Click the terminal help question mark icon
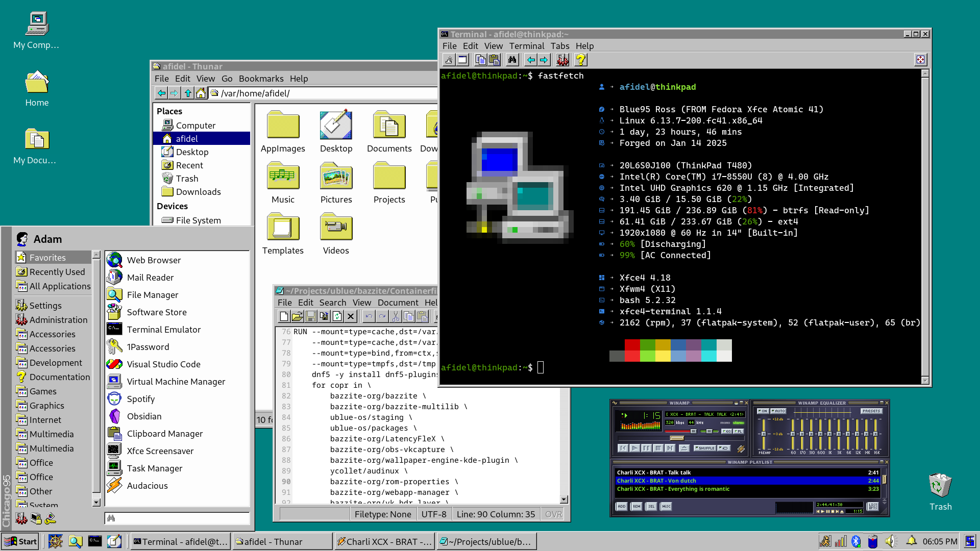The image size is (980, 551). 580,60
